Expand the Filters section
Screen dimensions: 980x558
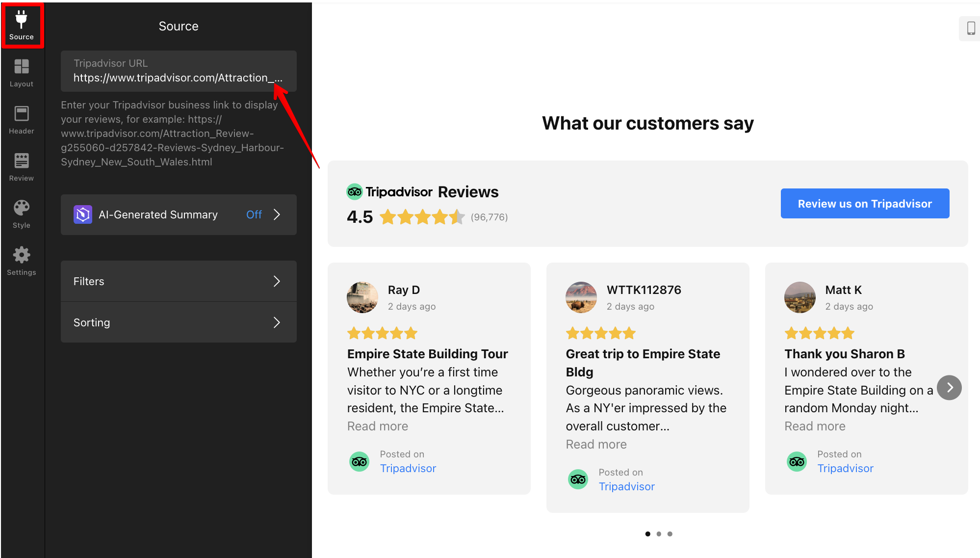tap(179, 281)
